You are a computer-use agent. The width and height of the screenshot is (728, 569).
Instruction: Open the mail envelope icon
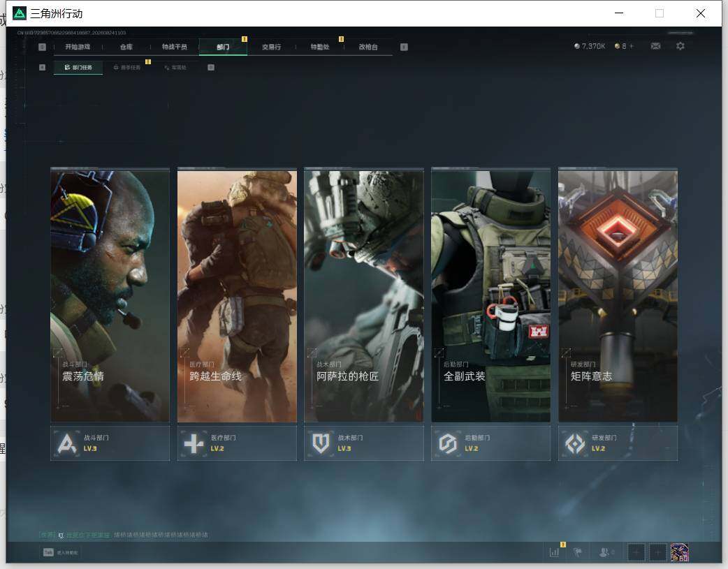(655, 46)
